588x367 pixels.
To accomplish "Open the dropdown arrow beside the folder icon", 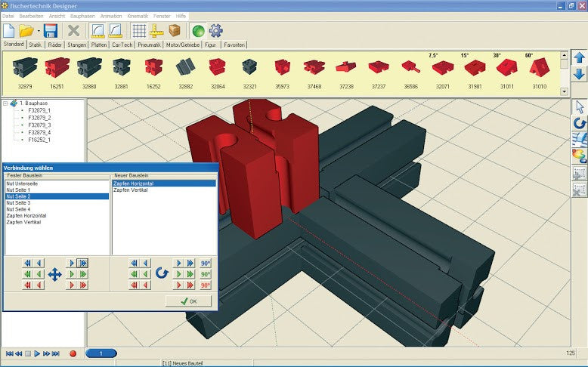I will 37,32.
